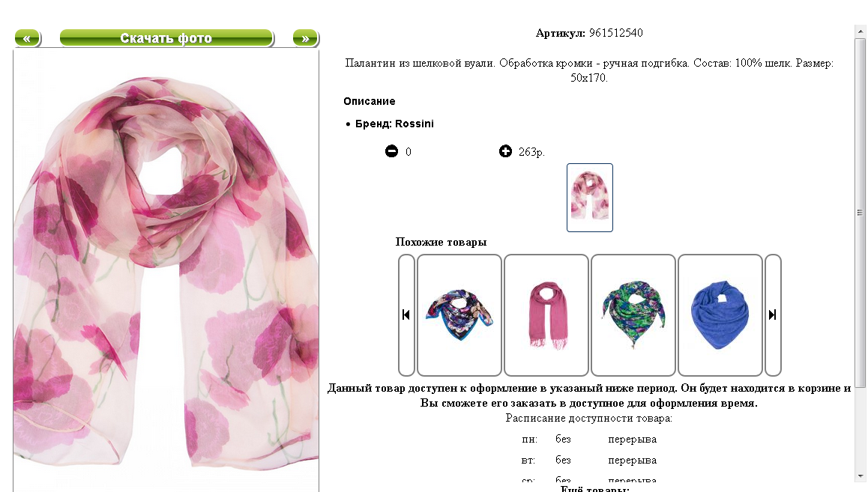Select the pink scarf preview thumbnail
The height and width of the screenshot is (492, 868).
[x=590, y=198]
